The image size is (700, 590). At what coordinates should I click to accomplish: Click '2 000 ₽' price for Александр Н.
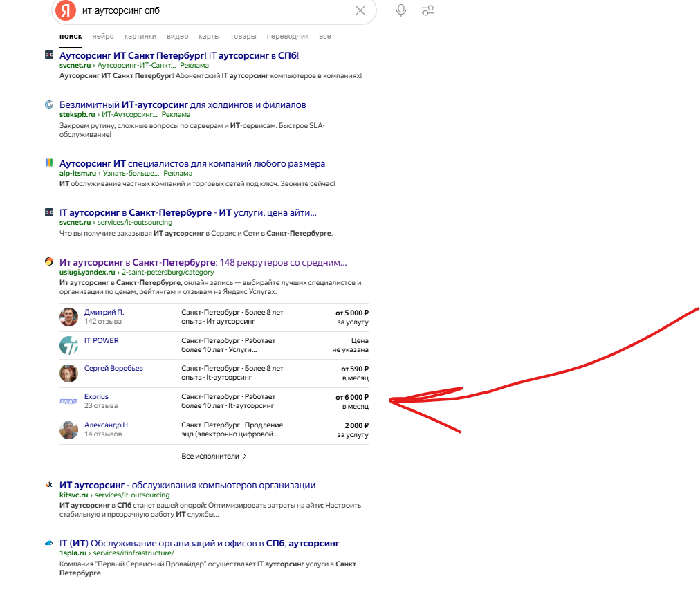coord(356,426)
